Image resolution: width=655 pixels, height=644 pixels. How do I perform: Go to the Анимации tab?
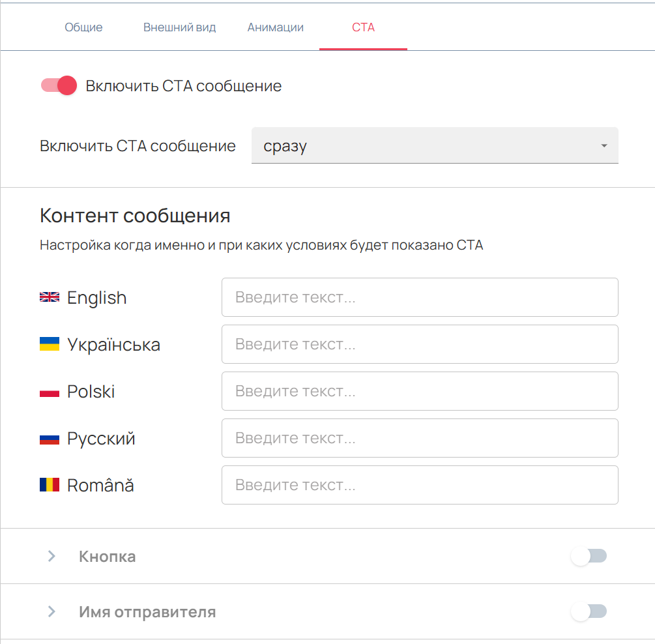(x=275, y=27)
